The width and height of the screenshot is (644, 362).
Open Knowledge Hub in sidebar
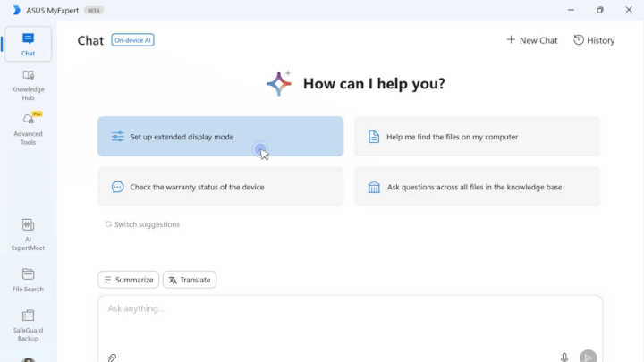click(28, 86)
